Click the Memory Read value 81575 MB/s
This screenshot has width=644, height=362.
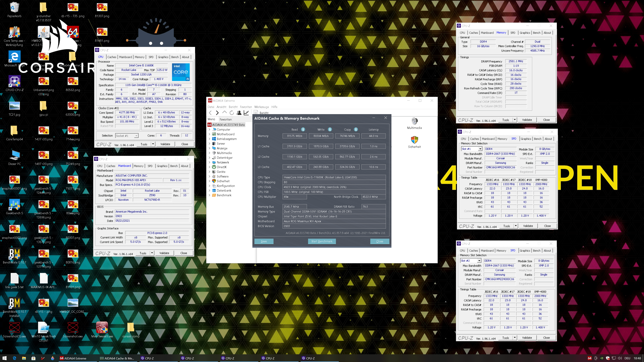pos(294,136)
